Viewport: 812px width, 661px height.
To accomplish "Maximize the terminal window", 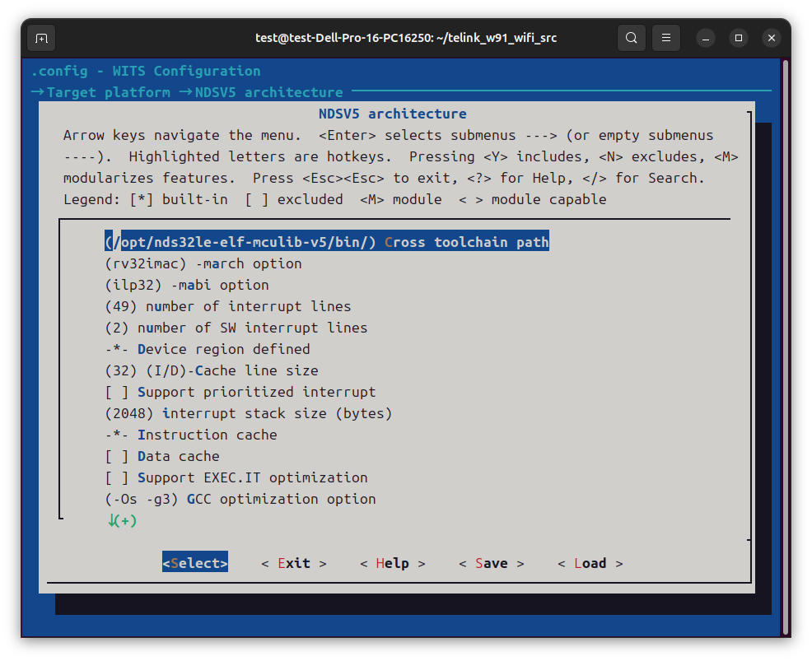I will pyautogui.click(x=739, y=39).
